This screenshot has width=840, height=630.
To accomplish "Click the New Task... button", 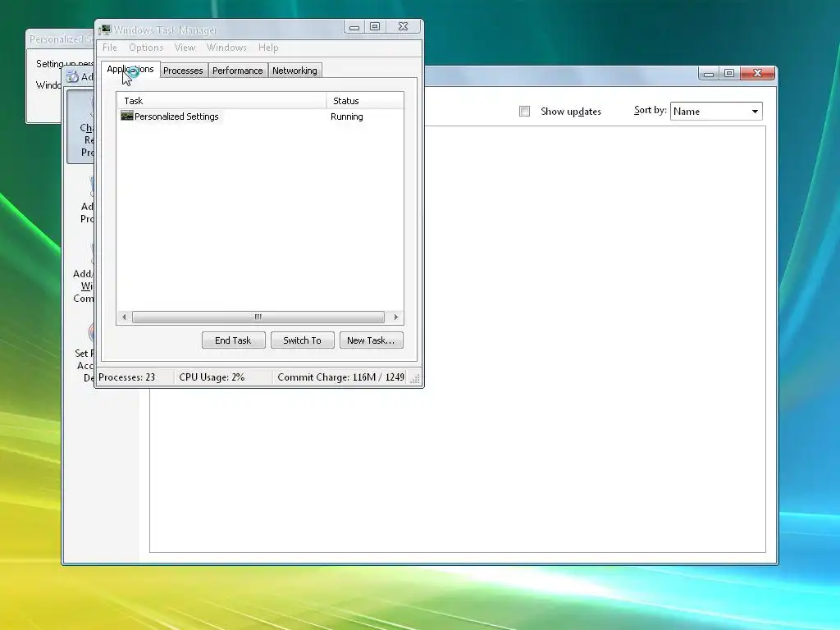I will 371,340.
